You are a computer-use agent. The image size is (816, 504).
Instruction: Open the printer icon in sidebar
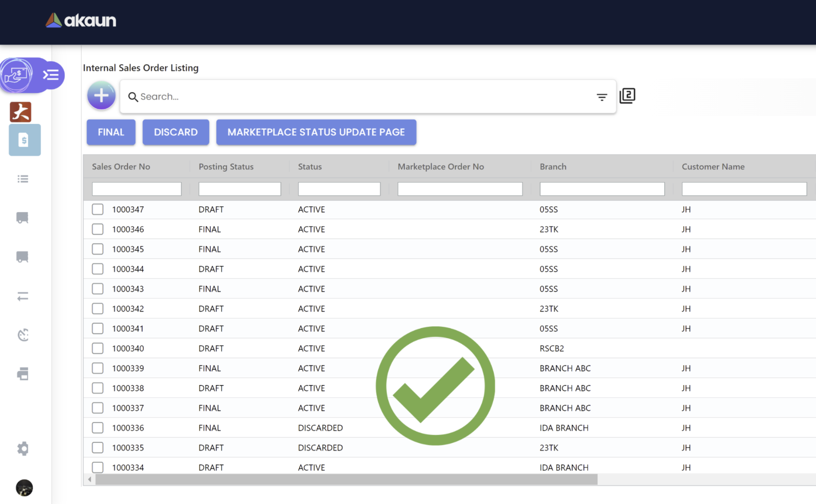pos(23,374)
